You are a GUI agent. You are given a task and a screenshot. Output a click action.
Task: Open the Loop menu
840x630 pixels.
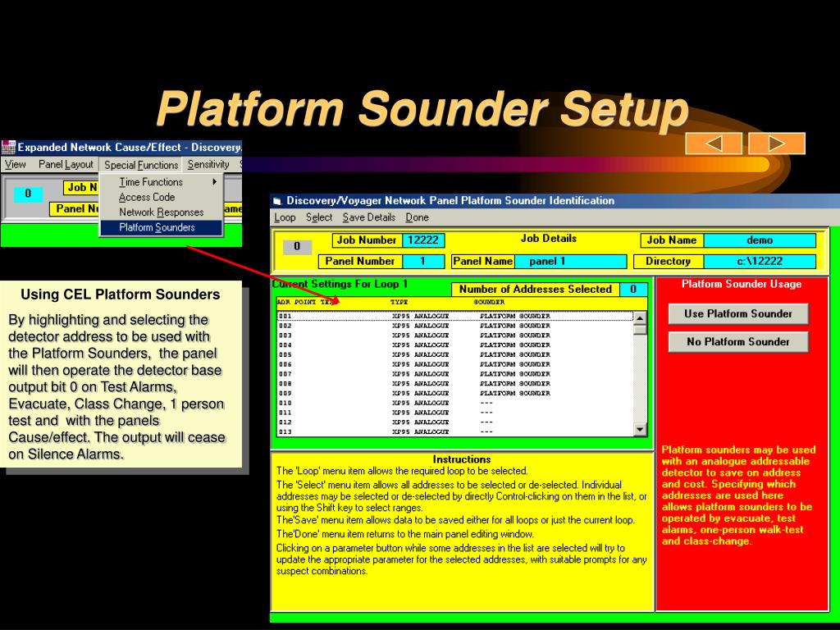pos(285,217)
